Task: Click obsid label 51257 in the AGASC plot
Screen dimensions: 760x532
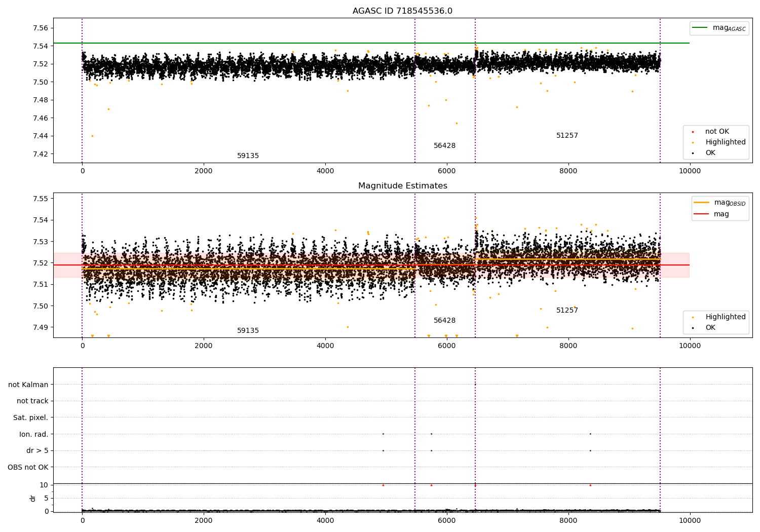Action: tap(567, 136)
